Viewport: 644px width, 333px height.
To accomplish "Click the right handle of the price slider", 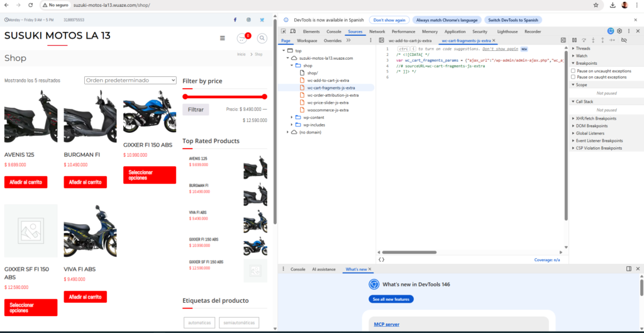I will point(265,96).
